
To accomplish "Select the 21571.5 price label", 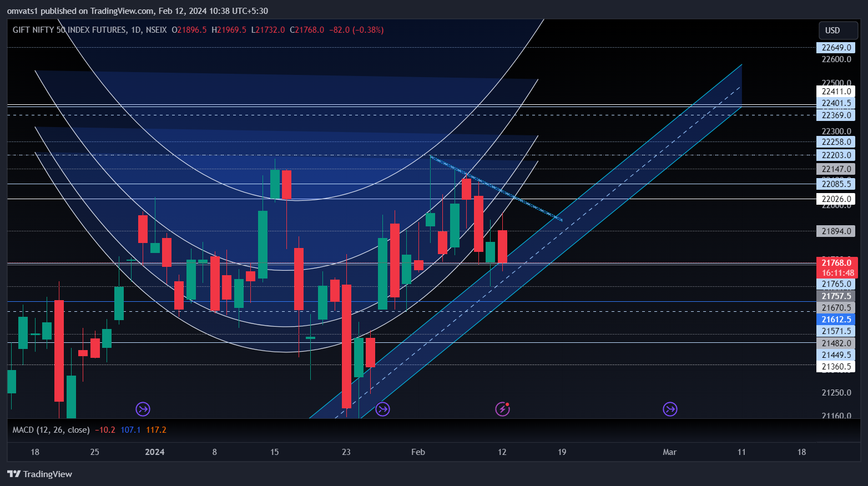I will tap(836, 331).
